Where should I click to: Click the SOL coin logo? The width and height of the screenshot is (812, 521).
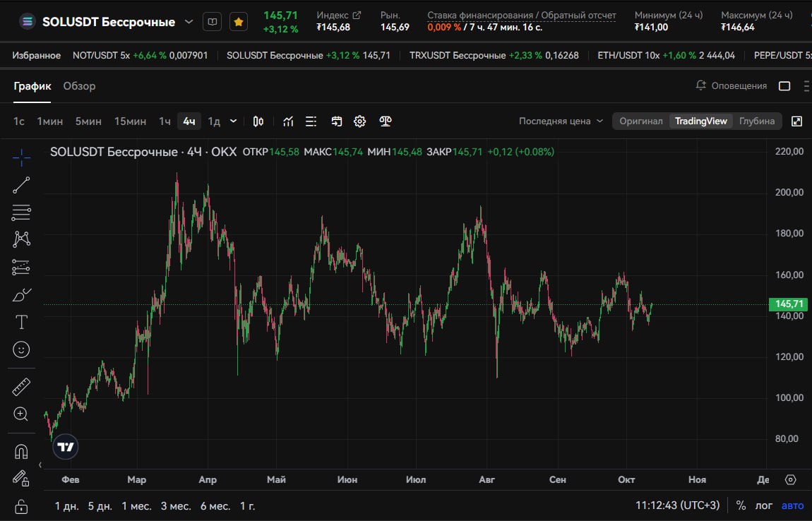(x=28, y=22)
